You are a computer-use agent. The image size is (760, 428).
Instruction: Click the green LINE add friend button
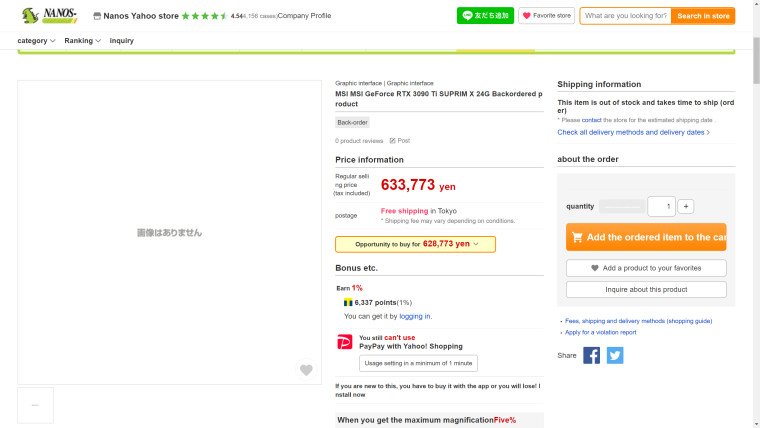(485, 16)
